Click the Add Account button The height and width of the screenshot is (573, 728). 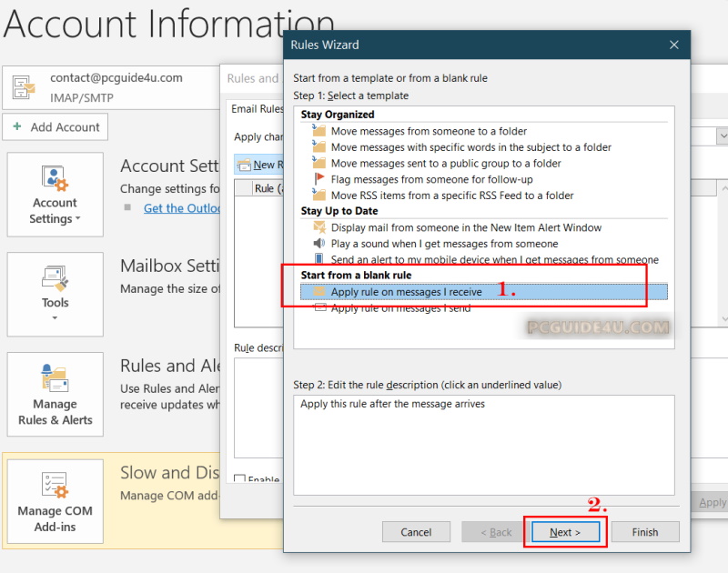pos(56,127)
